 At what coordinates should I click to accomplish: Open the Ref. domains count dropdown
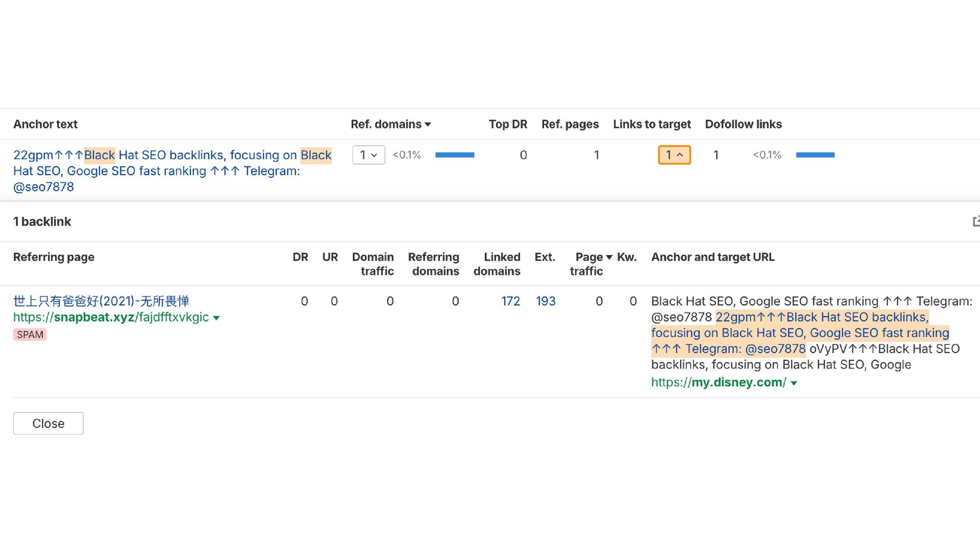pyautogui.click(x=369, y=155)
